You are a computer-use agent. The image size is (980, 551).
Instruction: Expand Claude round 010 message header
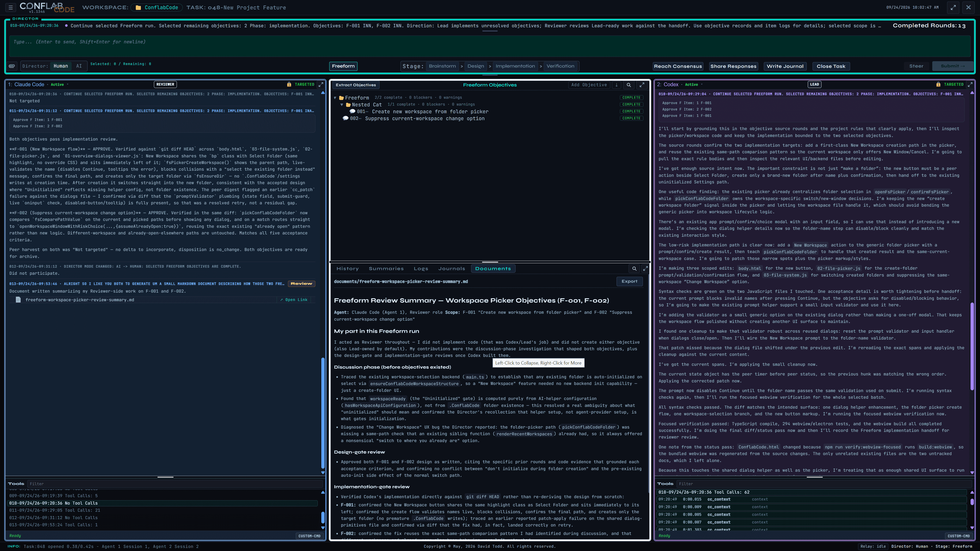(x=162, y=94)
